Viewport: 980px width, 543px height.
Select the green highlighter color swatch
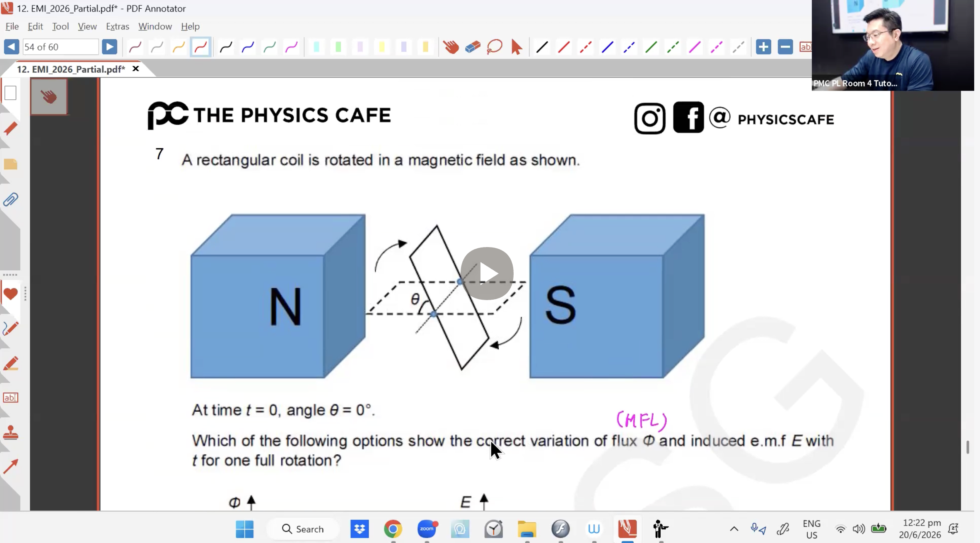[338, 47]
